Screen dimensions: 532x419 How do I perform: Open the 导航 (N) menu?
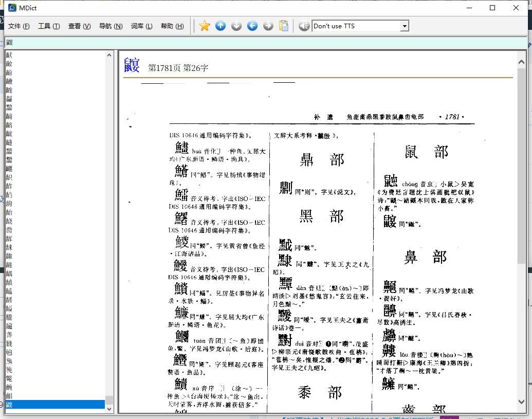tap(111, 26)
